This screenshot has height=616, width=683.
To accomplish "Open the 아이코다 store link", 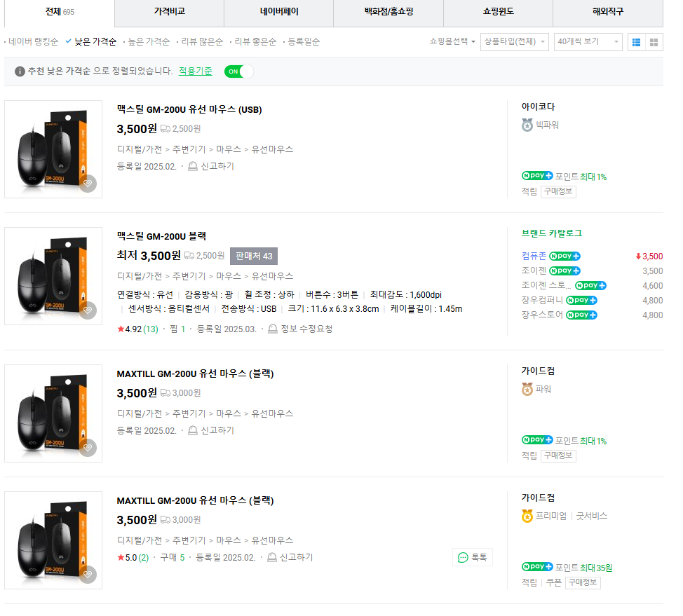I will [539, 107].
